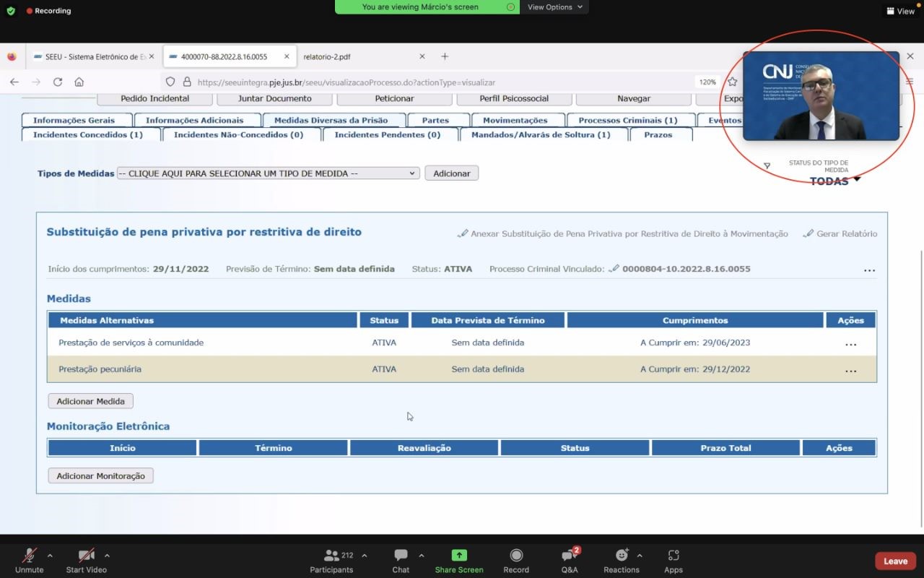This screenshot has height=578, width=924.
Task: Click the Gerar Relatório pencil link
Action: click(x=840, y=234)
